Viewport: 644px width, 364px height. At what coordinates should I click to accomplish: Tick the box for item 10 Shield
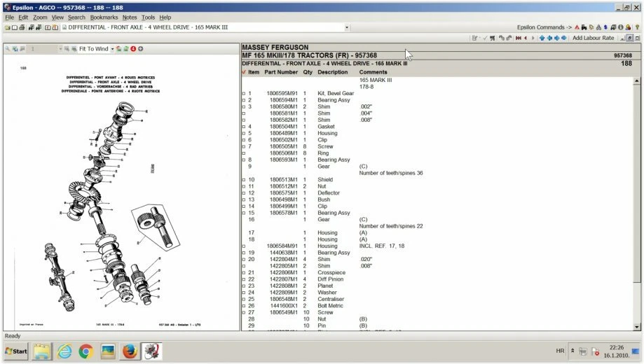pos(244,180)
